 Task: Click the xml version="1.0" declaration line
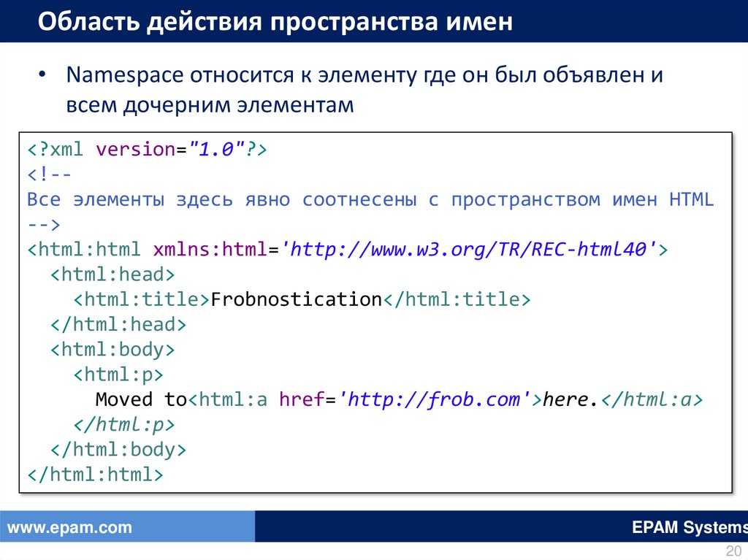click(148, 149)
